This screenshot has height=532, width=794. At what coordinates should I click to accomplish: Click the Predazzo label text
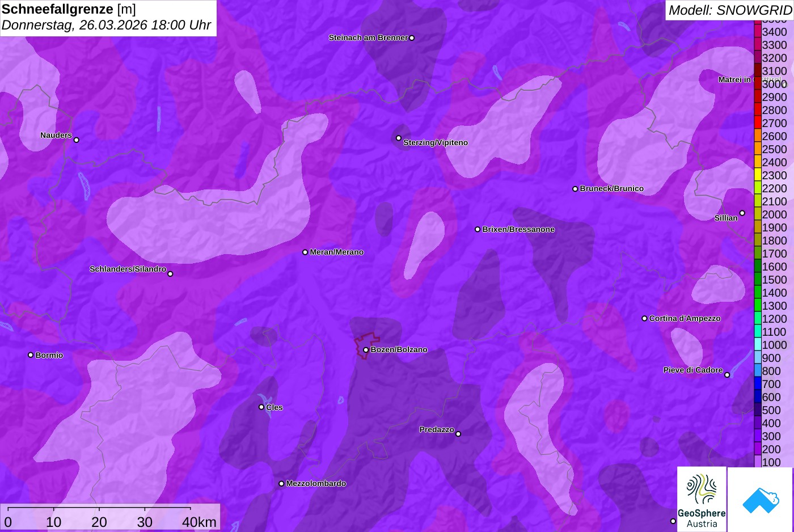(437, 430)
